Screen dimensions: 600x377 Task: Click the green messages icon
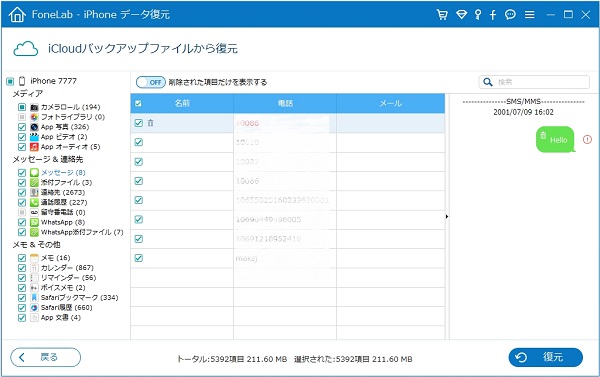click(x=34, y=173)
